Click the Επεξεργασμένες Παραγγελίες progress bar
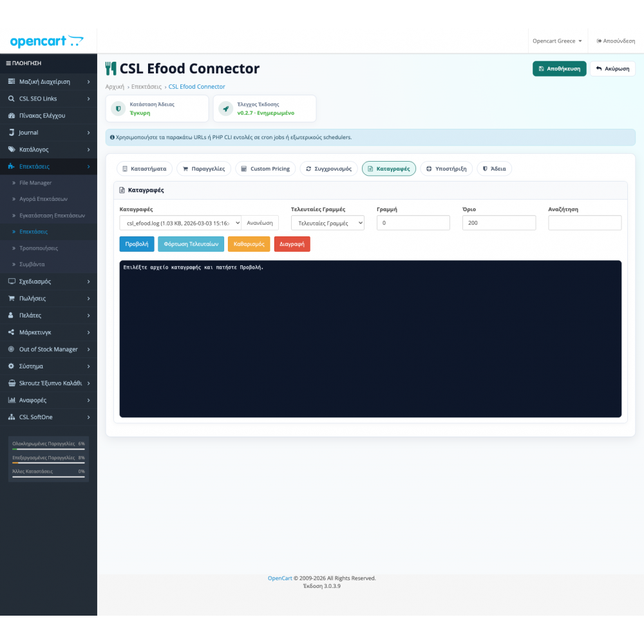This screenshot has height=644, width=644. tap(48, 463)
